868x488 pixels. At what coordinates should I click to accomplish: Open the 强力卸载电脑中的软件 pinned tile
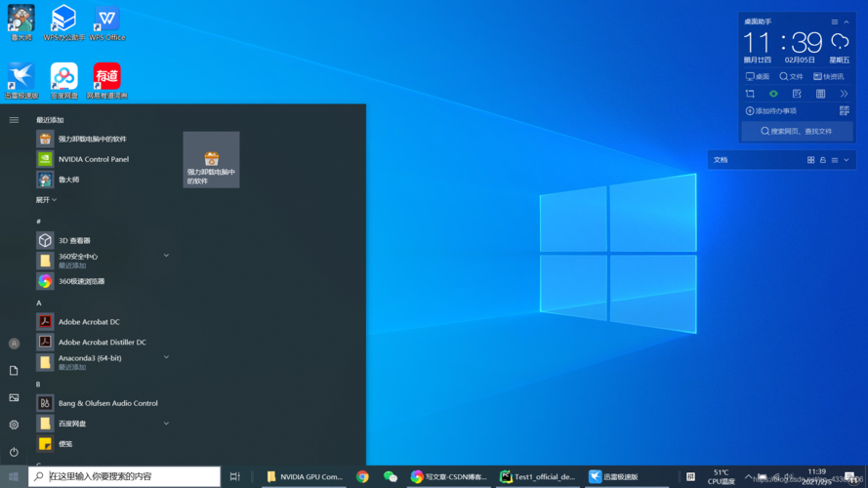tap(212, 160)
